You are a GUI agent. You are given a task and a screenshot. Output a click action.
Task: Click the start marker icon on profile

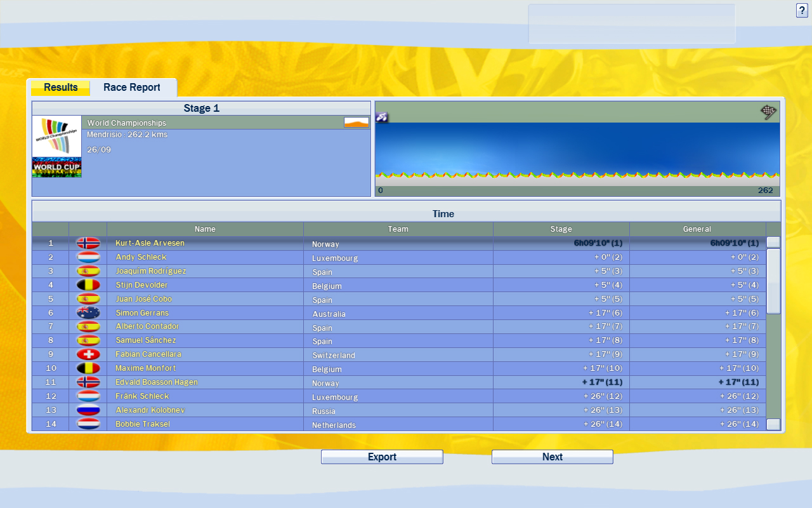tap(382, 117)
